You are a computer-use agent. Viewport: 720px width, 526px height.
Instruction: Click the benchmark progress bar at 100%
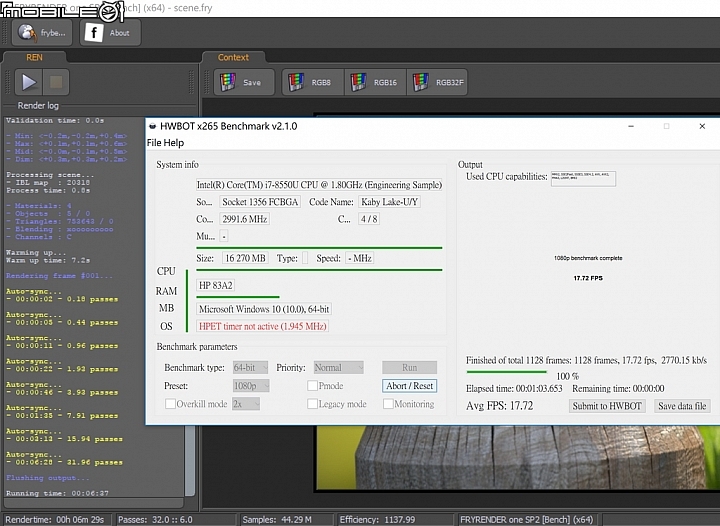506,372
